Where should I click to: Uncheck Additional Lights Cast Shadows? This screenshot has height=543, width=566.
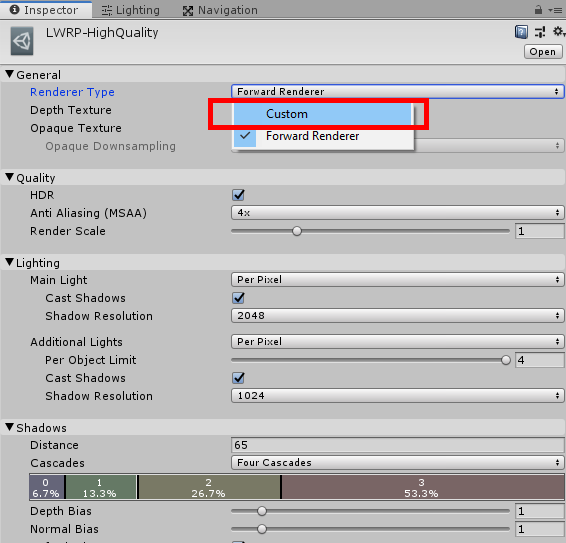coord(238,378)
